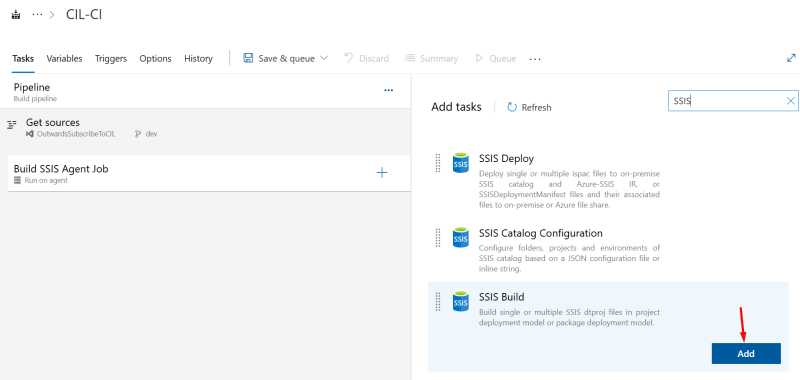The width and height of the screenshot is (800, 380).
Task: Click the Add tasks heading
Action: coord(456,107)
